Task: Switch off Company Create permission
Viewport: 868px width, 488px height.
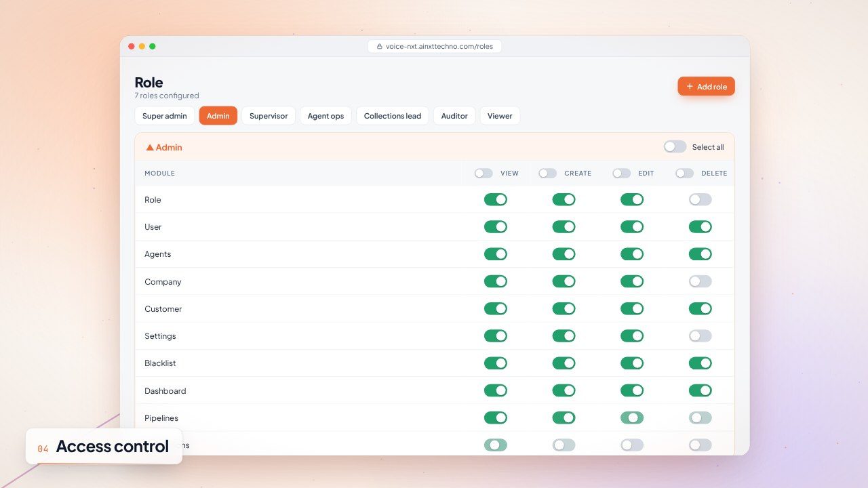Action: coord(564,281)
